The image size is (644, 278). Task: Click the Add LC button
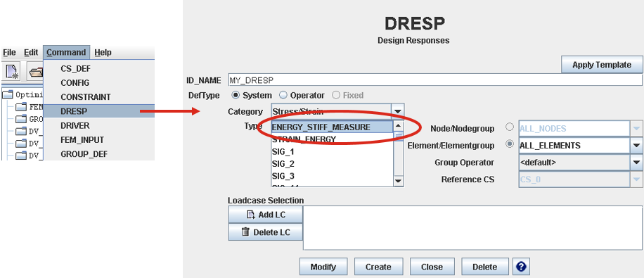coord(266,215)
